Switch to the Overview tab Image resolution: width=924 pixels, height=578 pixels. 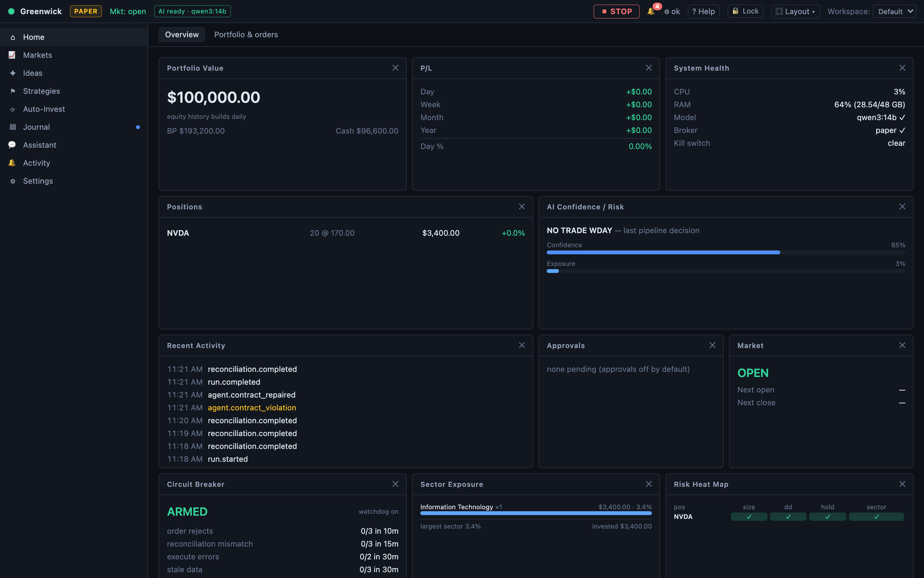pyautogui.click(x=182, y=34)
